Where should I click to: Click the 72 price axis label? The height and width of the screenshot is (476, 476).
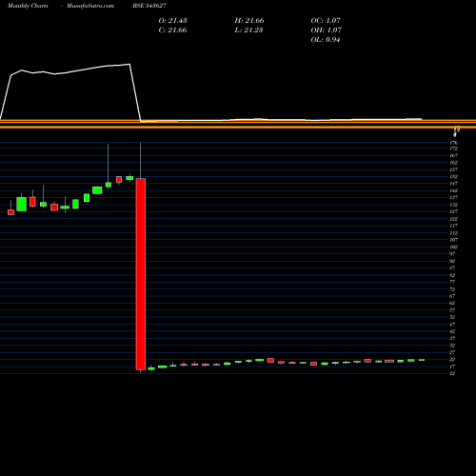pyautogui.click(x=452, y=289)
